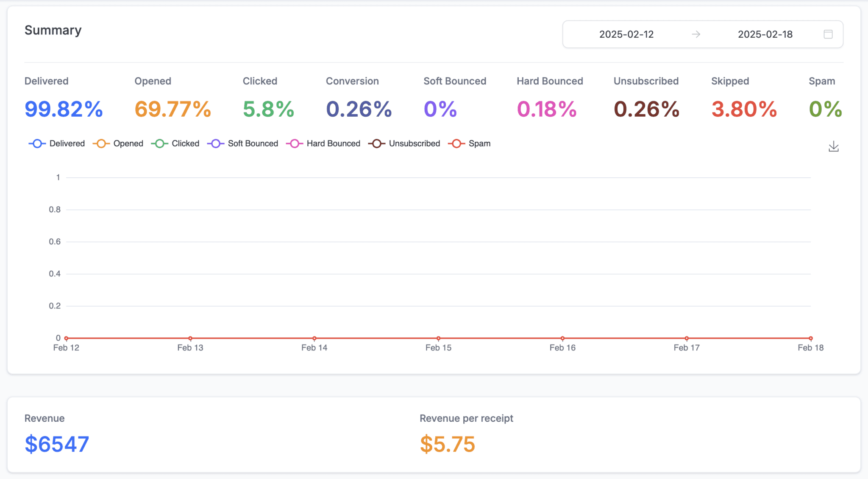Edit the end date 2025-02-18
868x479 pixels.
765,34
